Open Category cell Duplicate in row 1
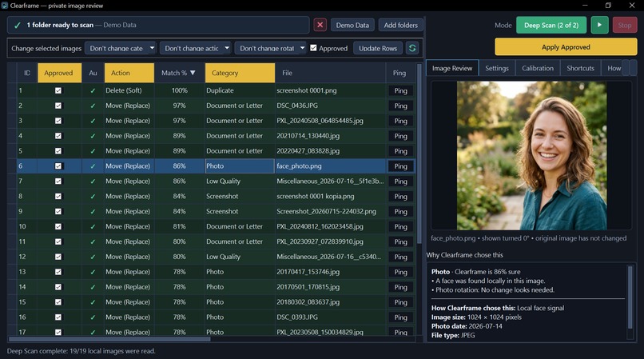 pos(240,90)
